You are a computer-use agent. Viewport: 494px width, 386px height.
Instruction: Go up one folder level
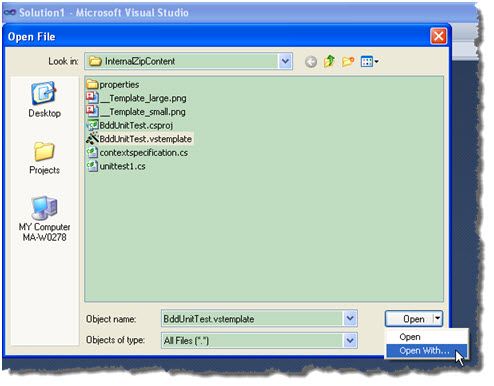[329, 61]
